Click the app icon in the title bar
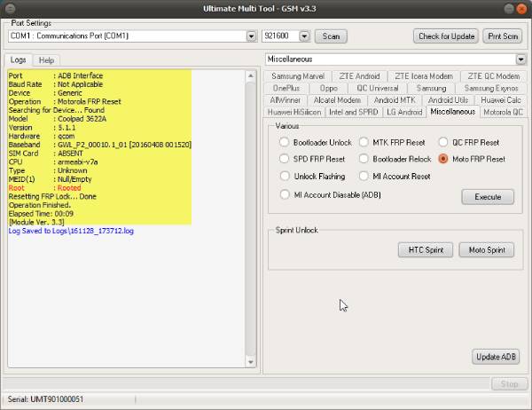 tap(8, 7)
